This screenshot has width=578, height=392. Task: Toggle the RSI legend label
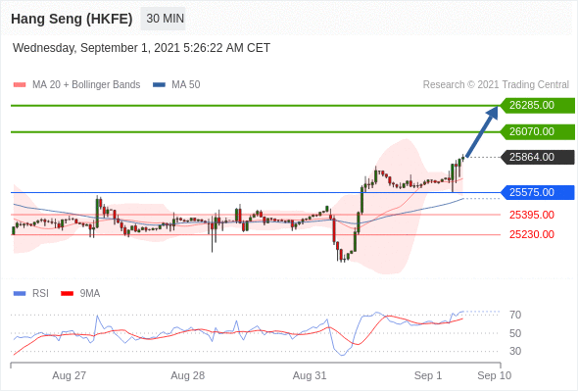point(40,294)
